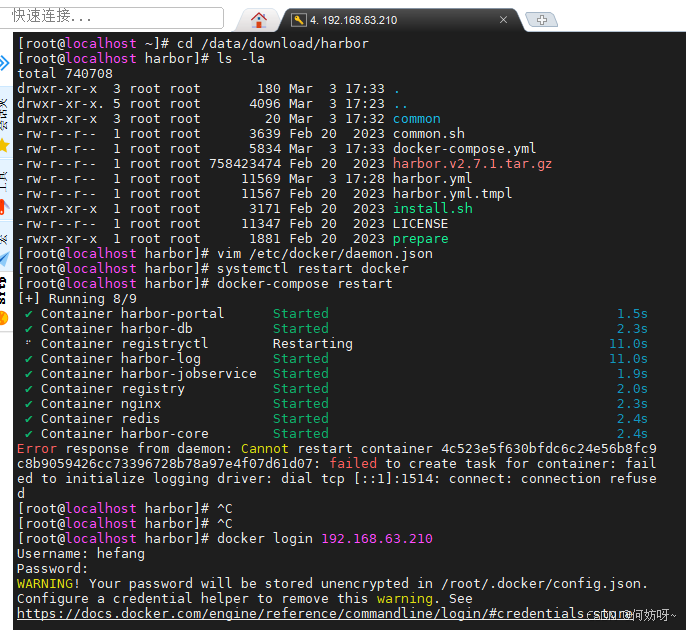The image size is (686, 630).
Task: Click the '758423474' file size value
Action: click(x=245, y=164)
